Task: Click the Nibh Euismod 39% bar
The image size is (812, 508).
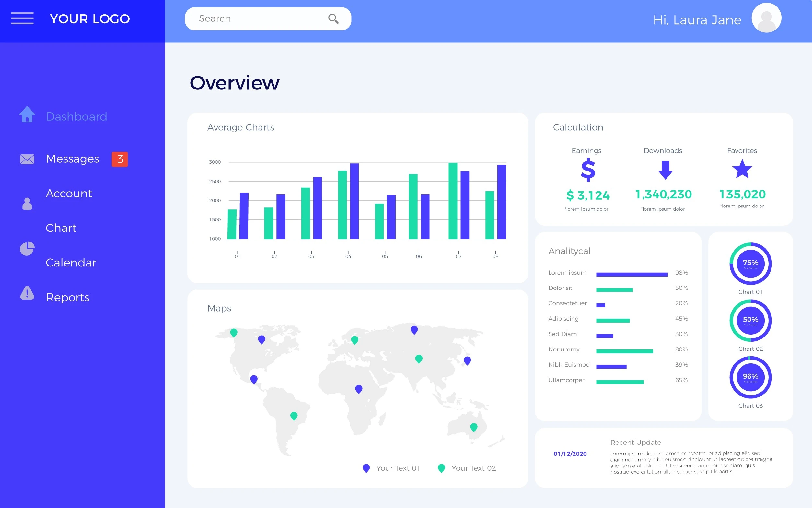Action: 611,367
